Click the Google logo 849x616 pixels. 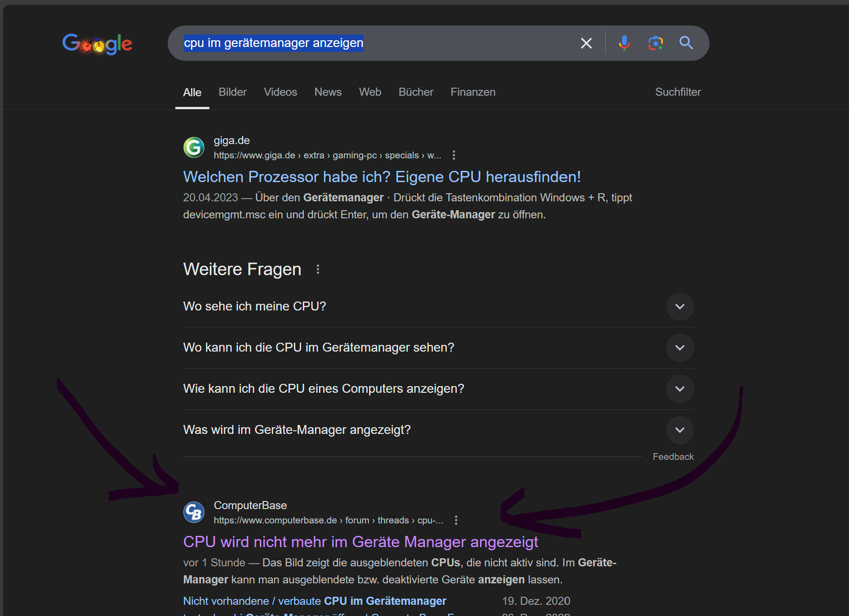tap(97, 44)
